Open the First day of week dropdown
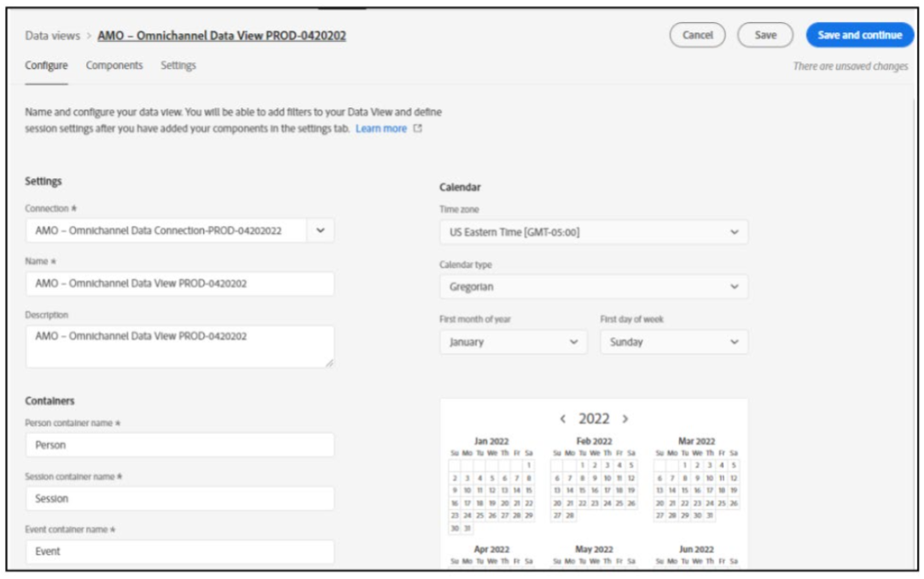924x579 pixels. 674,342
